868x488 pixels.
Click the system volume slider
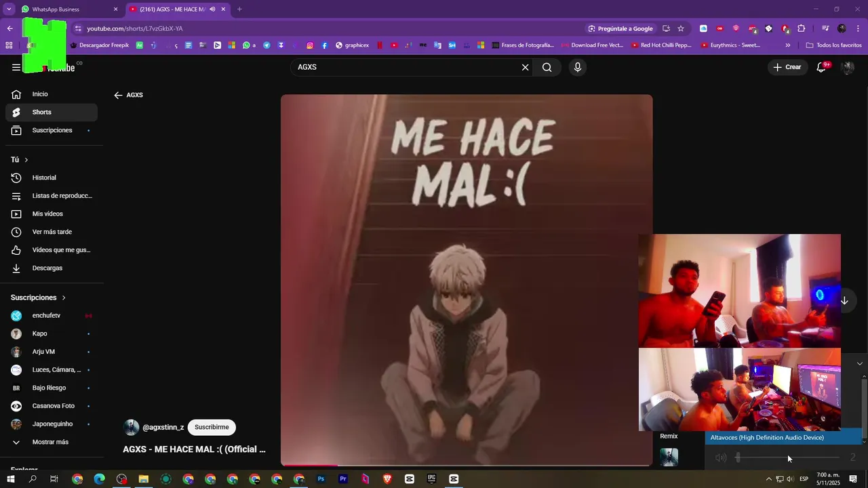(x=788, y=458)
